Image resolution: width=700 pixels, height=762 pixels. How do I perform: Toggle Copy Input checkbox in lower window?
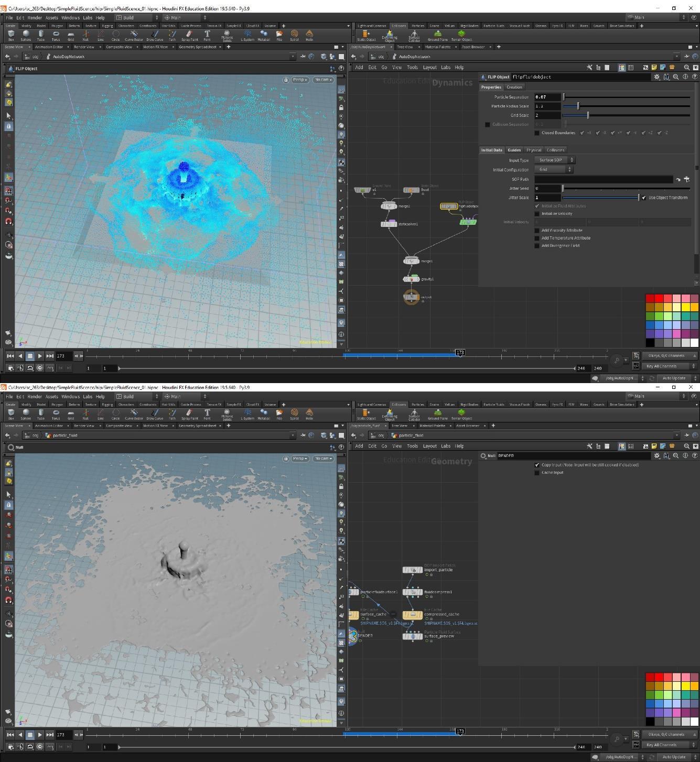point(537,465)
